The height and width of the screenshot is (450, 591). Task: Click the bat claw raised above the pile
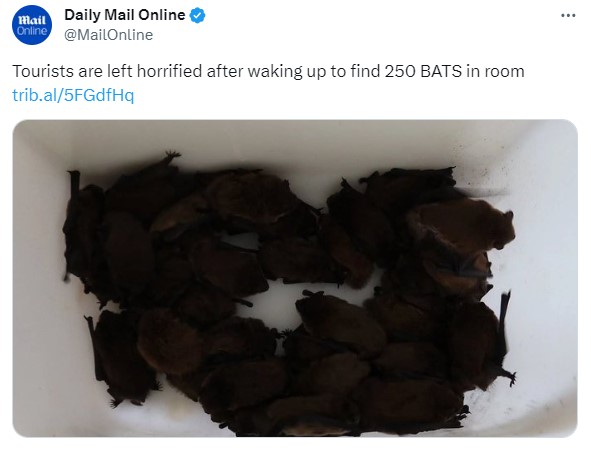pyautogui.click(x=171, y=156)
